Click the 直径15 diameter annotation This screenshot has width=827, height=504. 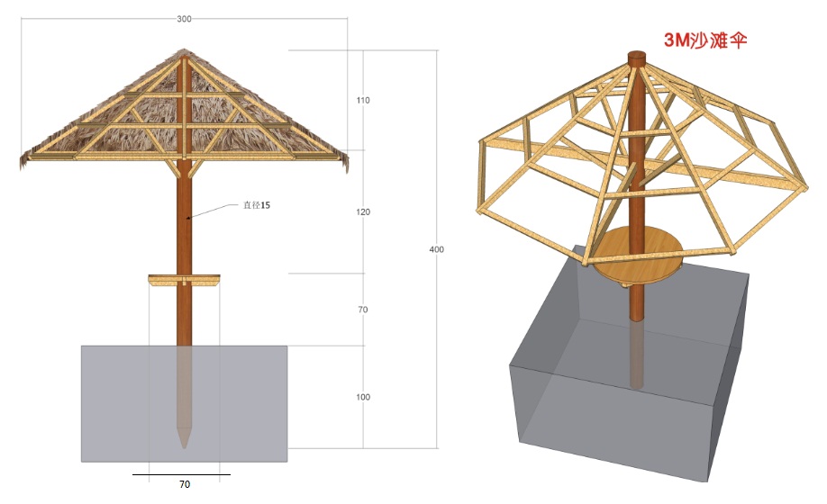(x=256, y=205)
